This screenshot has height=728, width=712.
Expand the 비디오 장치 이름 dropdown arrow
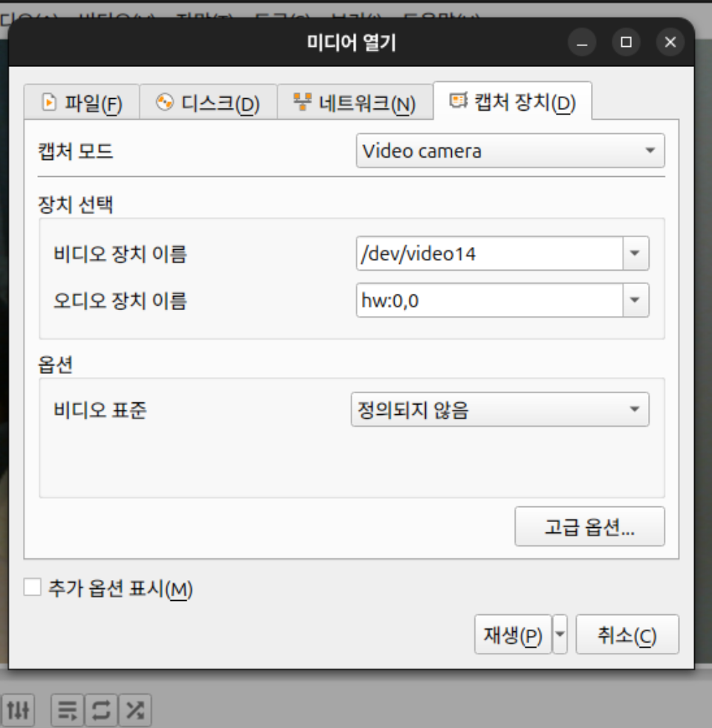click(635, 254)
